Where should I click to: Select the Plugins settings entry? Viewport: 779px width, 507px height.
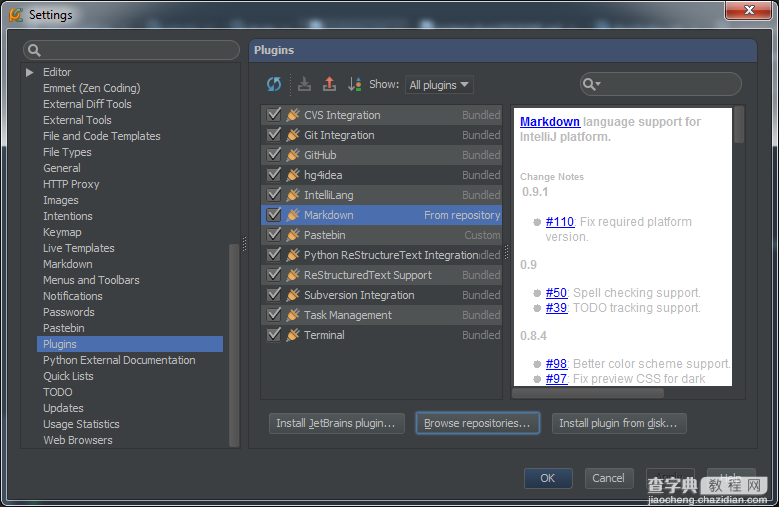click(130, 344)
